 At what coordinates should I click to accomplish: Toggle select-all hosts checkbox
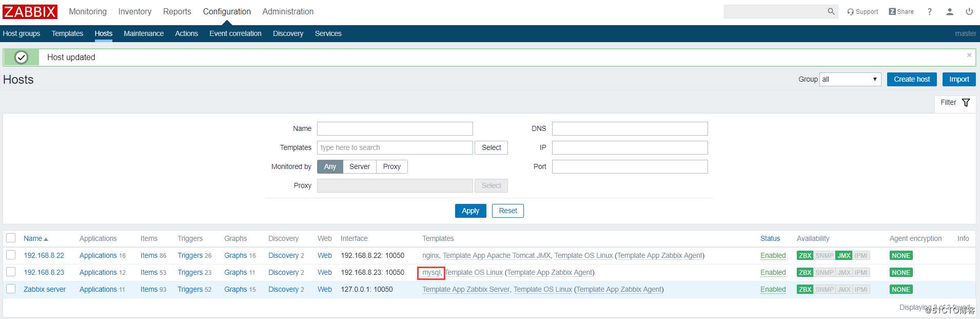pos(11,238)
